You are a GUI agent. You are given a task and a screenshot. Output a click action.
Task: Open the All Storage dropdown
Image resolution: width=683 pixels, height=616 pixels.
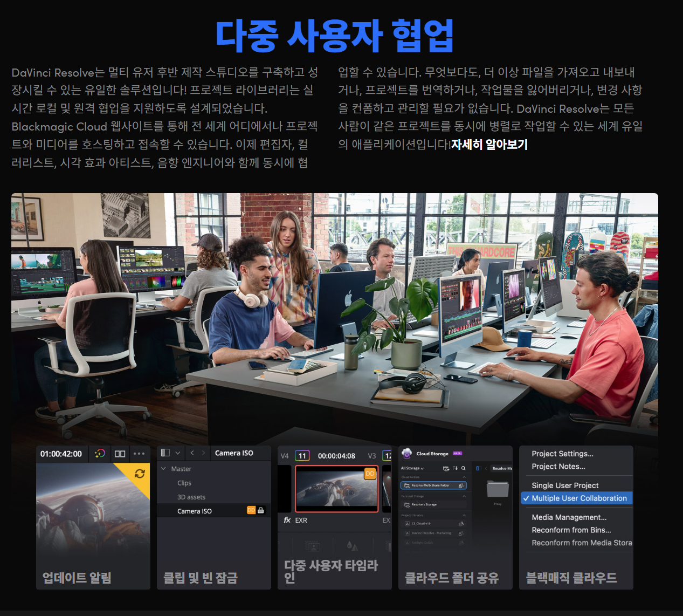click(412, 468)
